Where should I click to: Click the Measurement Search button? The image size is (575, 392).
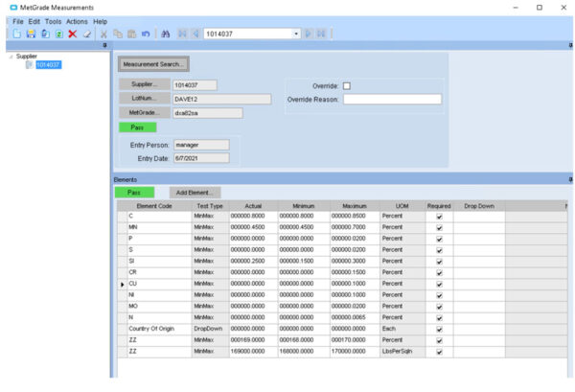click(x=153, y=64)
